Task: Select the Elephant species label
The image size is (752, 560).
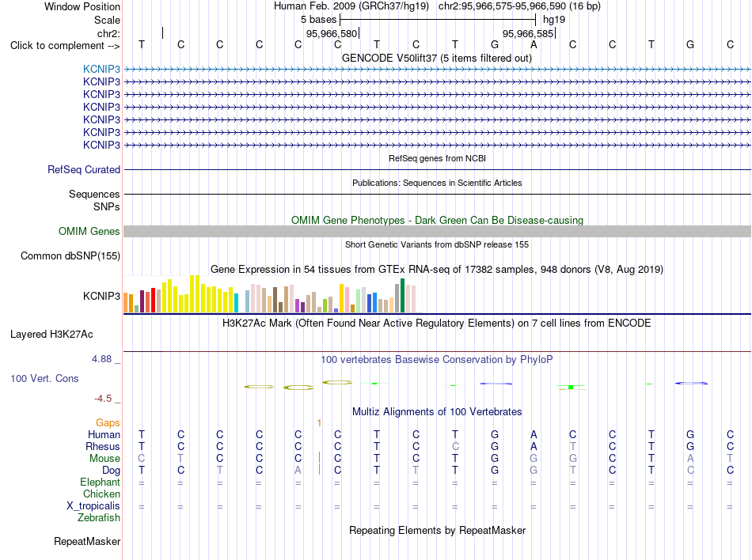Action: click(x=100, y=482)
